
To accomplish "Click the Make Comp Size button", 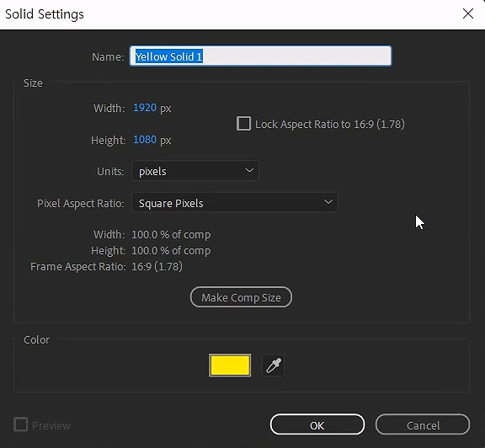I will pos(242,297).
